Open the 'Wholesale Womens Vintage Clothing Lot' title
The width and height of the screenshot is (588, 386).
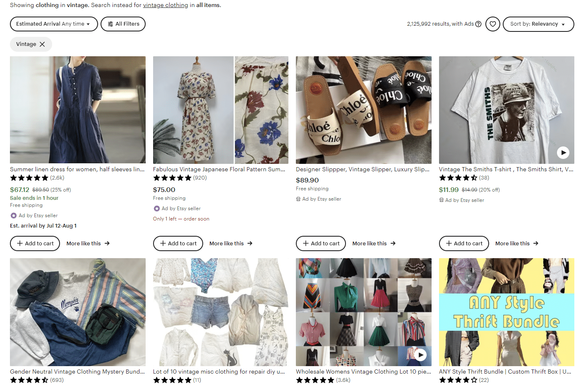[363, 372]
